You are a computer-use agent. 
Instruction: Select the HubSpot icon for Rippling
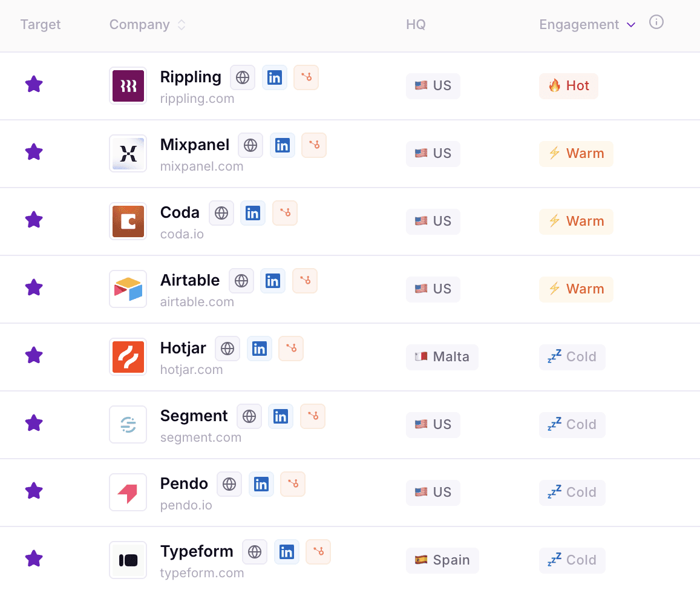306,77
